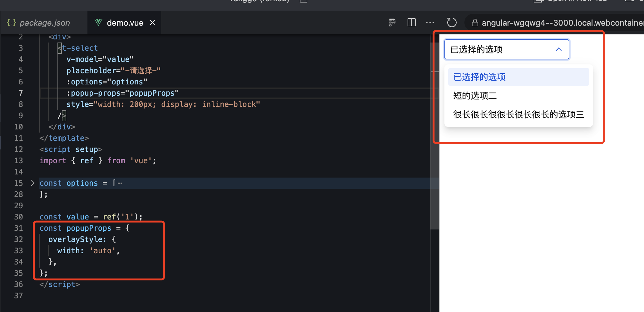Open the split editor icon

coord(411,22)
